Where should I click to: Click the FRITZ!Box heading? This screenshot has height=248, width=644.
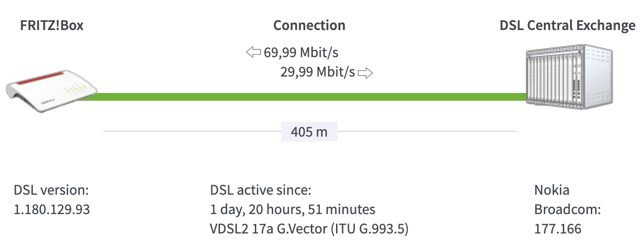click(x=52, y=26)
